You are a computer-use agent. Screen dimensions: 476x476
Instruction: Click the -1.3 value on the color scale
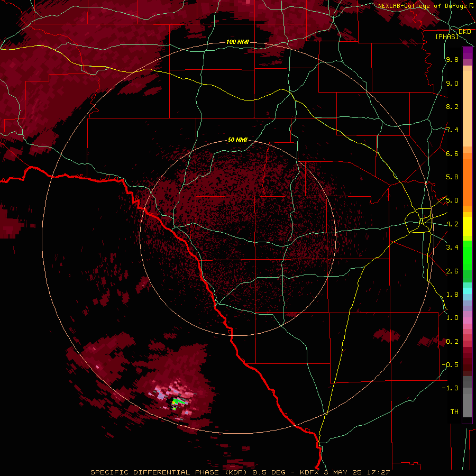click(x=450, y=388)
